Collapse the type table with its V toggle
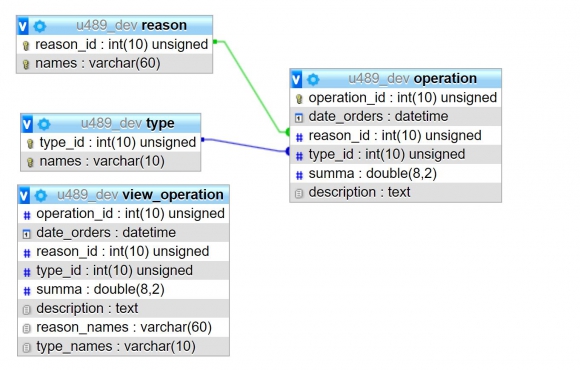 [x=27, y=124]
